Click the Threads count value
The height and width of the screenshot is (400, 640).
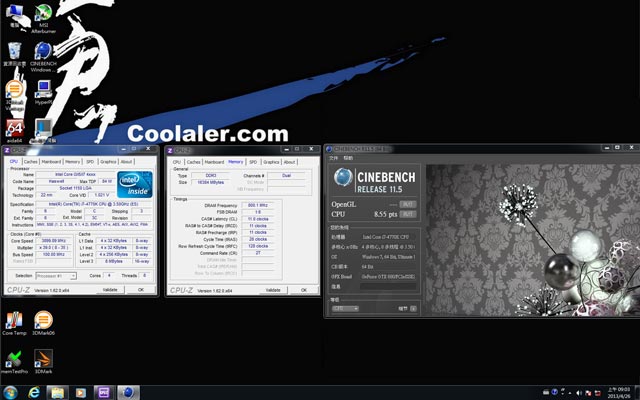(x=144, y=276)
